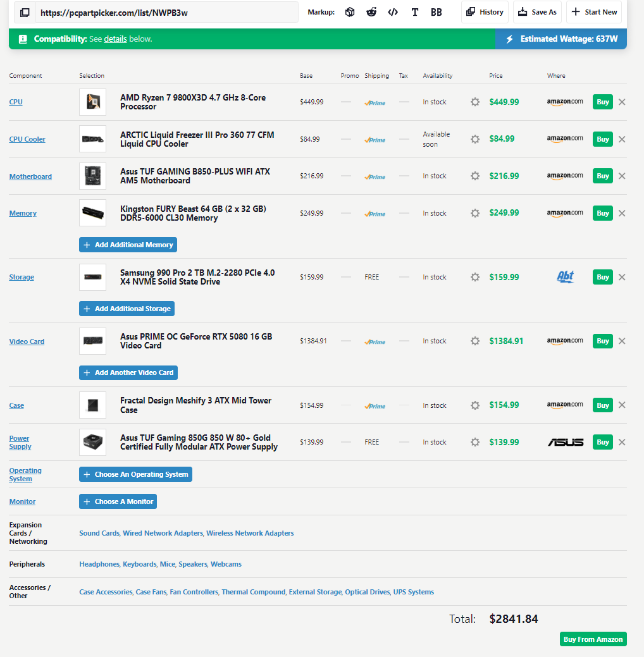The height and width of the screenshot is (657, 644).
Task: Remove the Ryzen 7 9800X3D from the list
Action: click(622, 102)
